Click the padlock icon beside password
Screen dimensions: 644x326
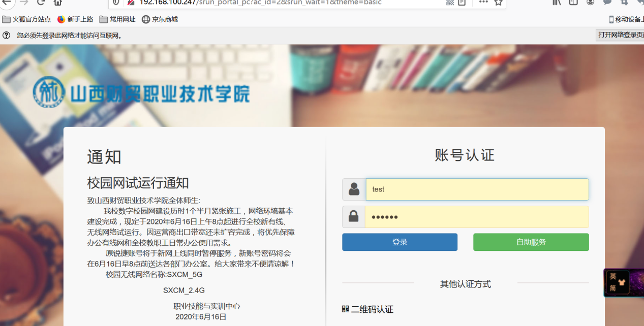click(354, 217)
